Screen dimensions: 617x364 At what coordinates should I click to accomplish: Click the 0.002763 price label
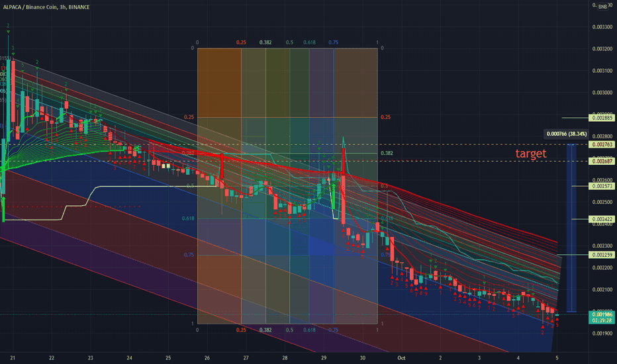(602, 144)
